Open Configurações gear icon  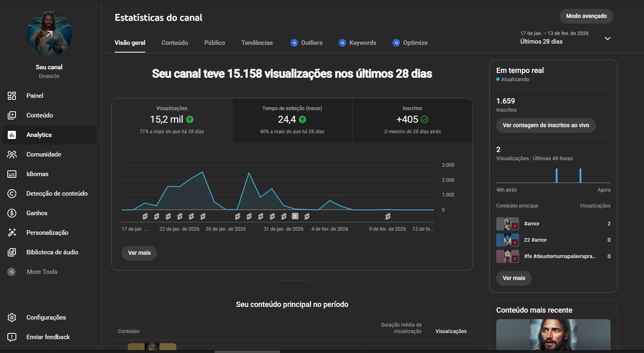click(12, 318)
